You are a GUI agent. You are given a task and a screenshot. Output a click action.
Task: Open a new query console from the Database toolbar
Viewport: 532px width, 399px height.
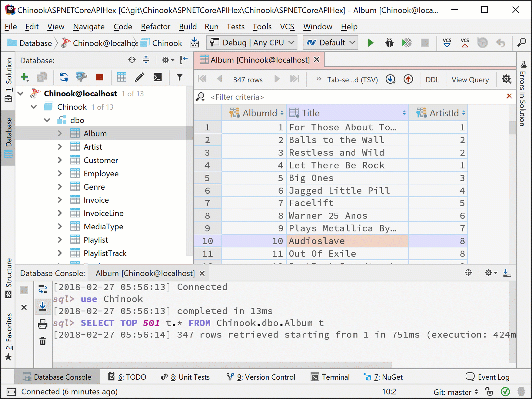[x=157, y=77]
